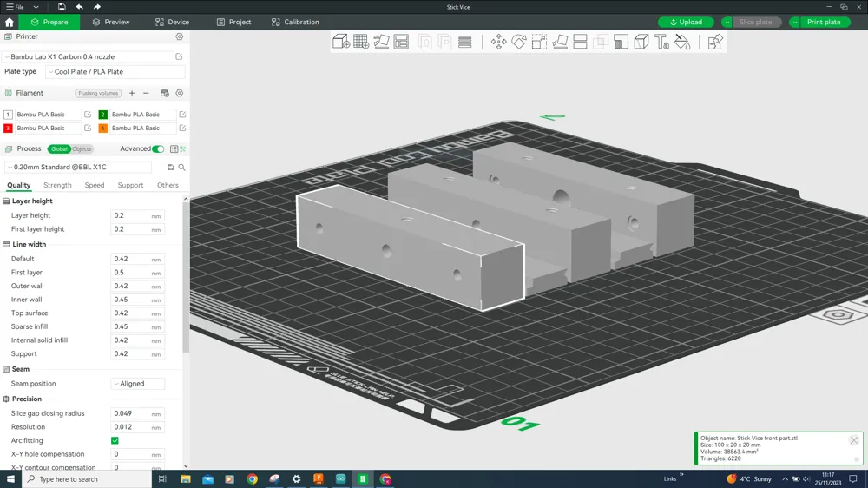Add a filament with the plus icon
The image size is (868, 488).
click(x=132, y=93)
